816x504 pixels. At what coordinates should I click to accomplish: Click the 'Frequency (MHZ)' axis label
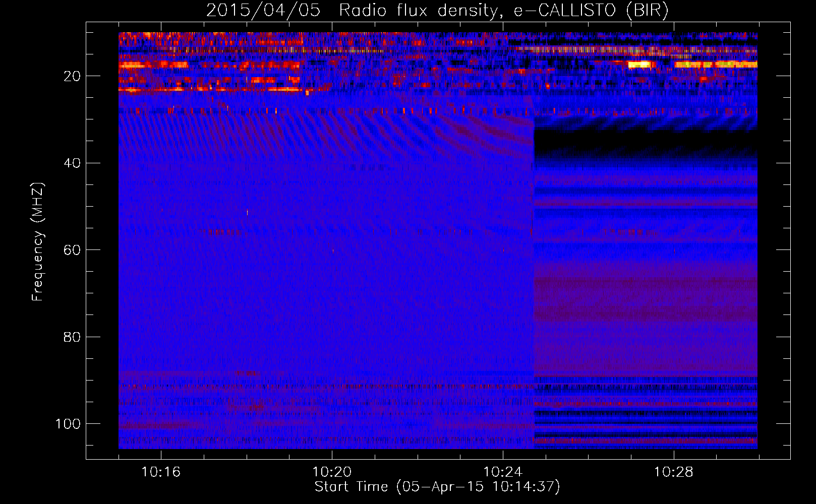38,241
